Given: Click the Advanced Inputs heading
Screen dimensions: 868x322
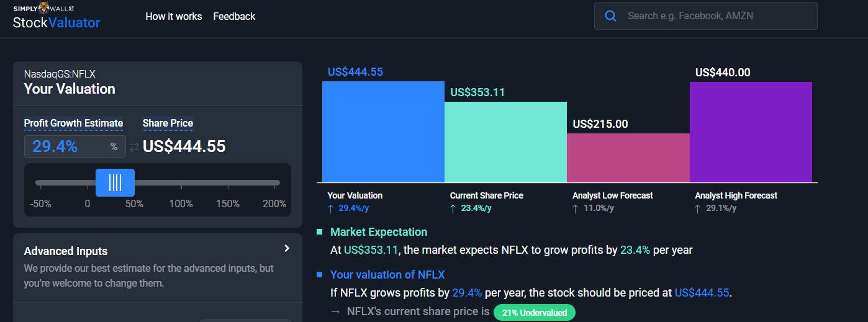Looking at the screenshot, I should (x=66, y=251).
